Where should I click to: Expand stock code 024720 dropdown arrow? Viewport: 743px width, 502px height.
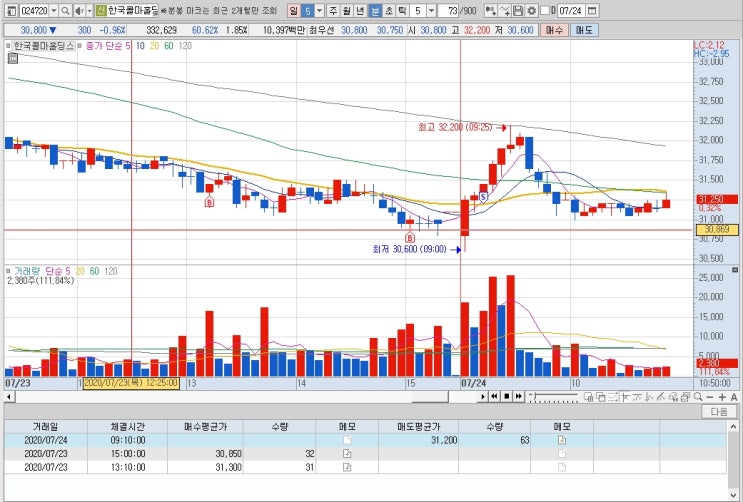tap(53, 10)
